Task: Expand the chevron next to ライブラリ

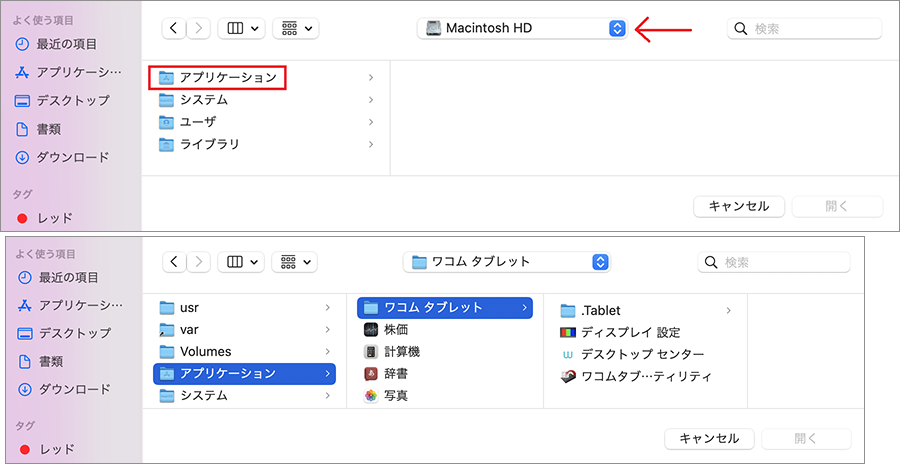Action: pyautogui.click(x=371, y=145)
